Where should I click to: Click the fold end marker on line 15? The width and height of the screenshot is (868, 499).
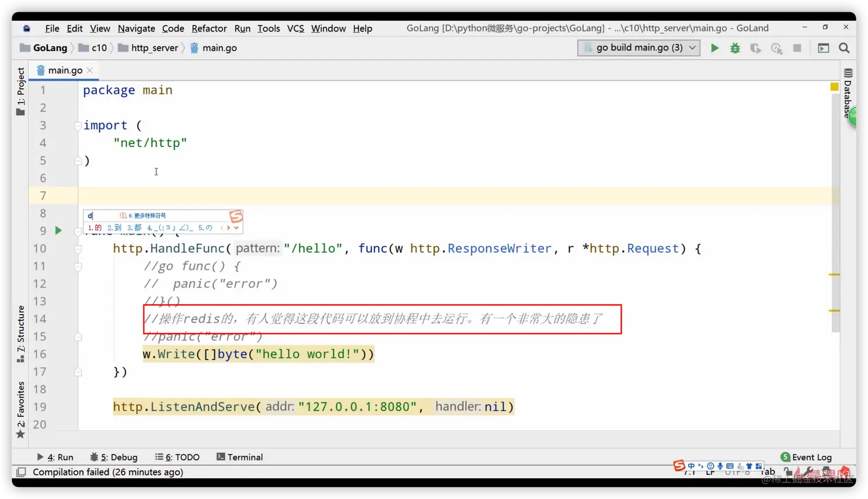[x=77, y=337]
